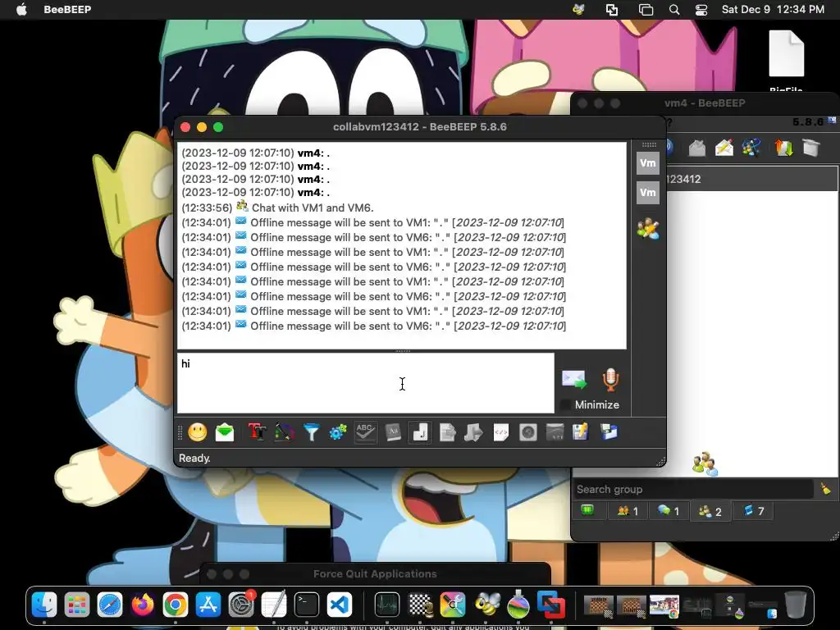This screenshot has height=630, width=840.
Task: Click edit group members icon in chat sidebar
Action: (x=648, y=229)
